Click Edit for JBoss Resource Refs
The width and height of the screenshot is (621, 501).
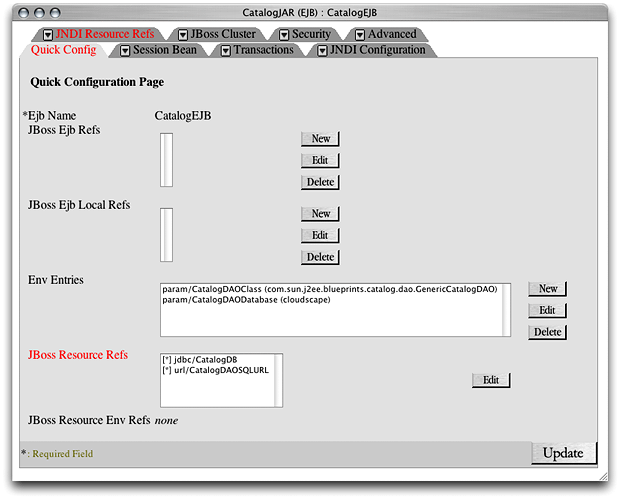pyautogui.click(x=491, y=380)
